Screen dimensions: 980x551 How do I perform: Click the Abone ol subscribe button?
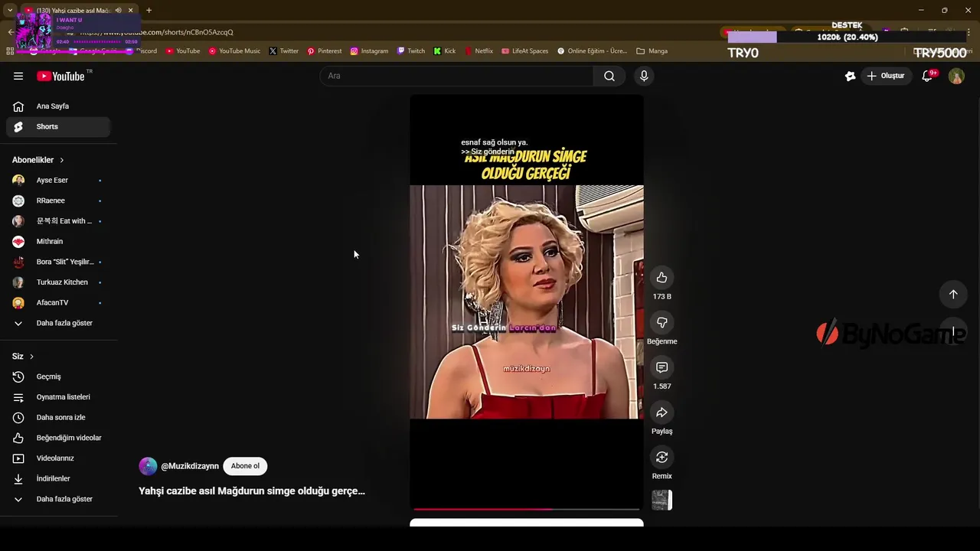(x=245, y=466)
